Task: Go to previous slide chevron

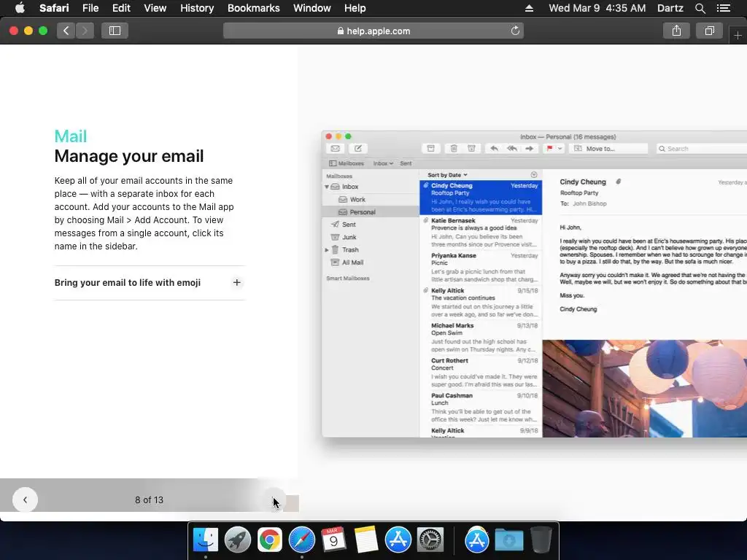Action: tap(25, 500)
